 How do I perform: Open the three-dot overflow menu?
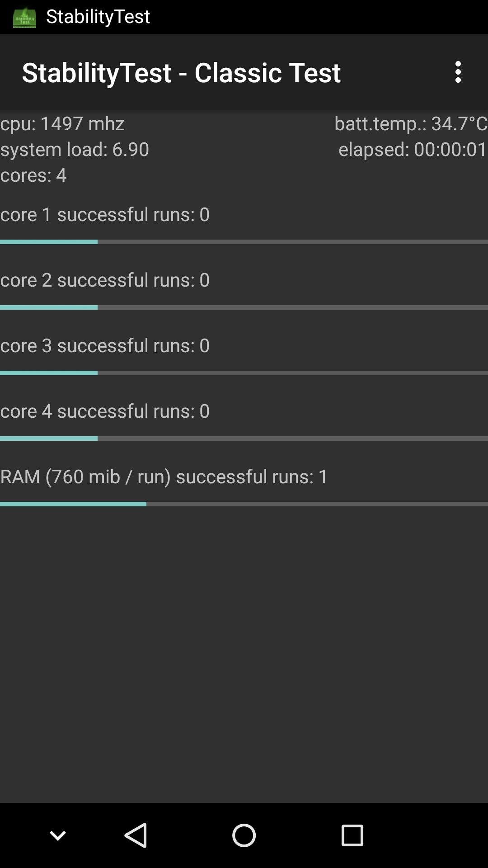458,72
